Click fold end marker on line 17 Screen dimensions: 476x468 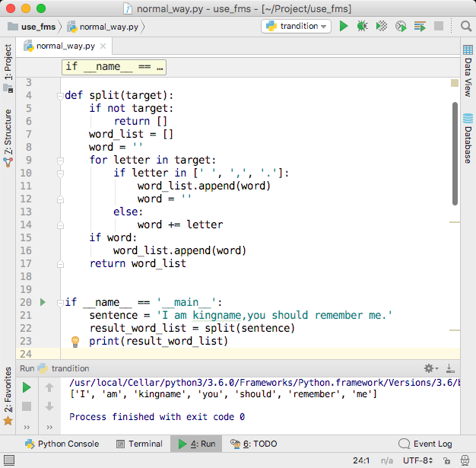[60, 264]
